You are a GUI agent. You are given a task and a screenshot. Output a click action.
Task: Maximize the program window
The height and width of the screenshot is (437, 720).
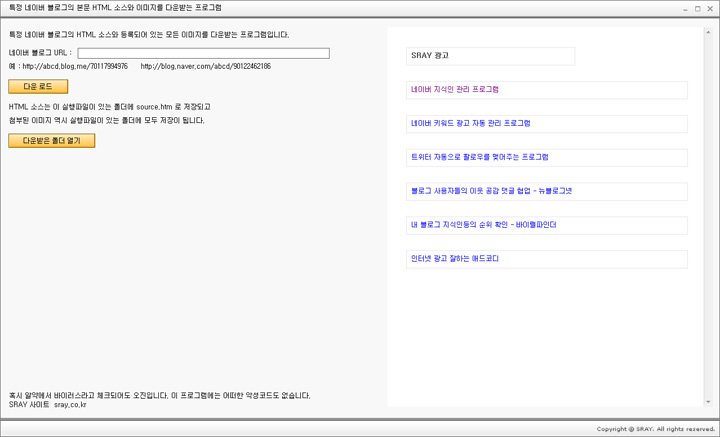tap(697, 8)
